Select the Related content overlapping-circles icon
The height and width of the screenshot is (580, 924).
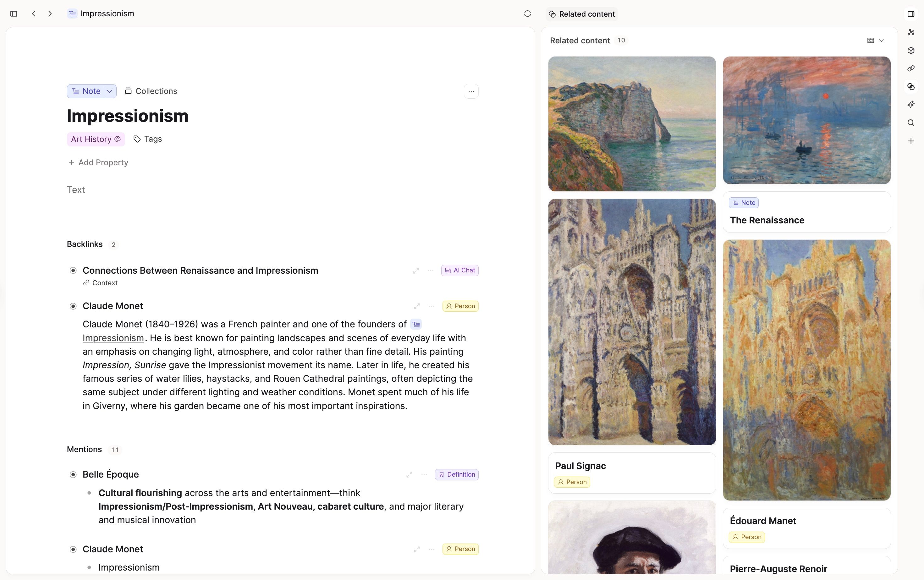911,87
